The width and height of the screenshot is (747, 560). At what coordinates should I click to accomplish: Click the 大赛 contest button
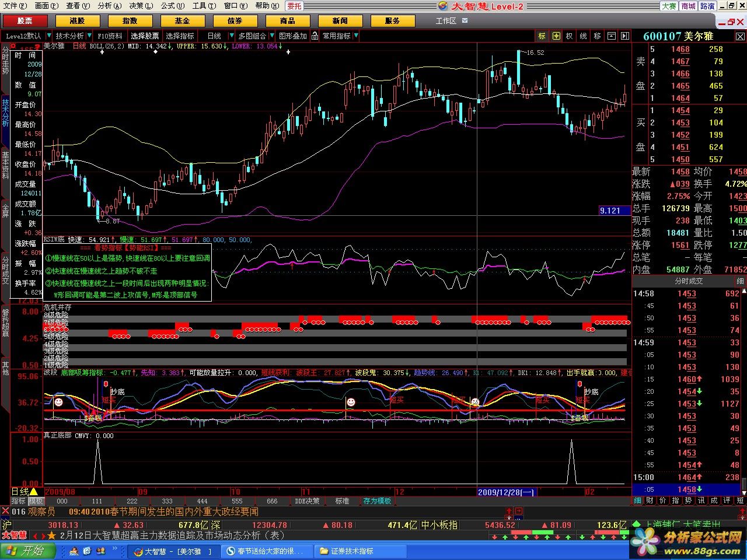669,6
